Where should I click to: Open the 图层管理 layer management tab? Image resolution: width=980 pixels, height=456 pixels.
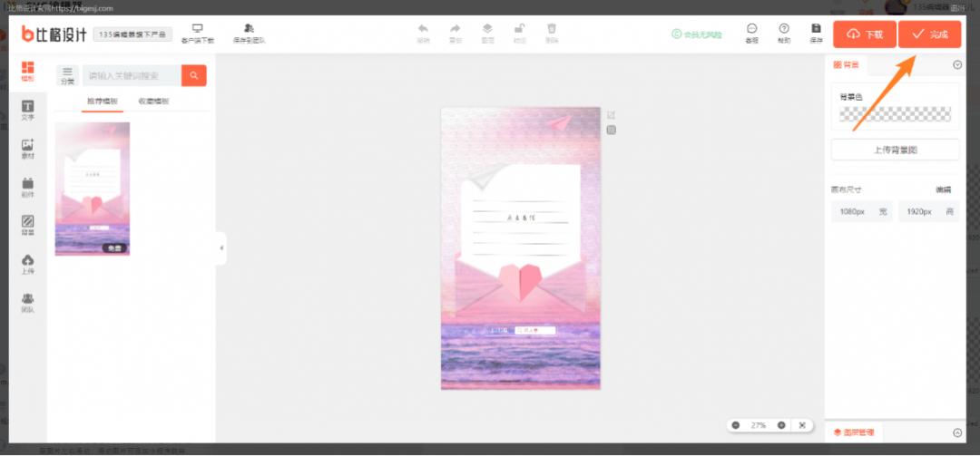point(854,432)
